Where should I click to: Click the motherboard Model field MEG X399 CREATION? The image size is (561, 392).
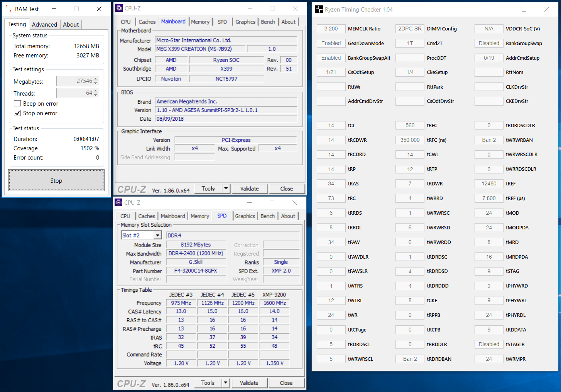coord(200,49)
